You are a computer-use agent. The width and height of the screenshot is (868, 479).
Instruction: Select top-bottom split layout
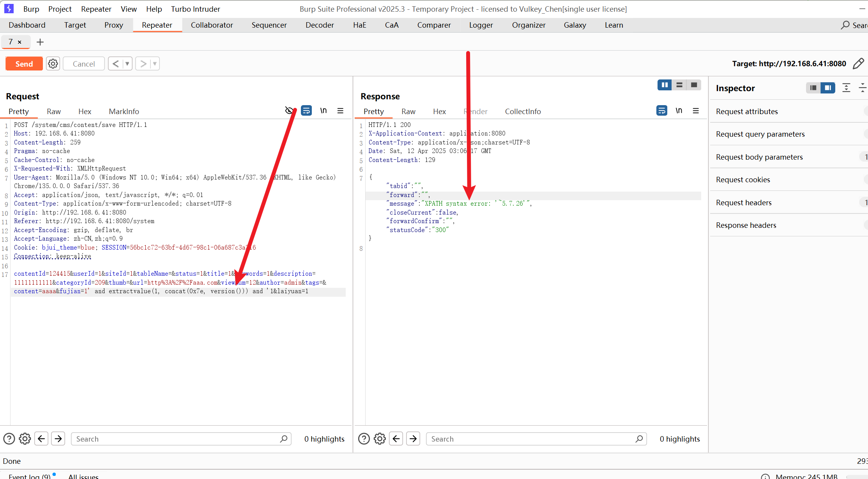click(x=679, y=85)
